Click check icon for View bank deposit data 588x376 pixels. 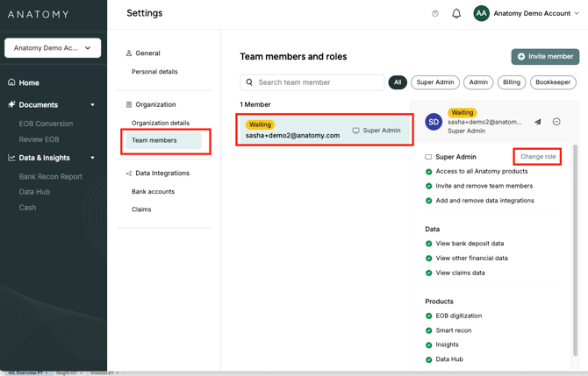(x=428, y=244)
